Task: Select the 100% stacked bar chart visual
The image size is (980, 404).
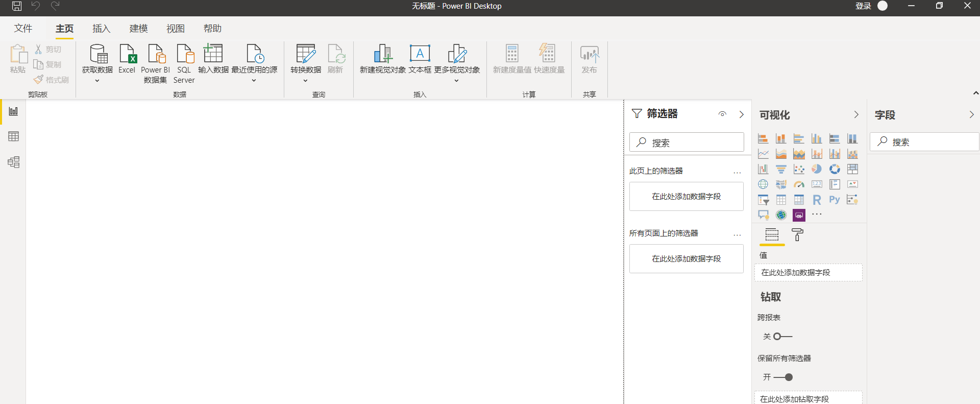Action: point(835,138)
